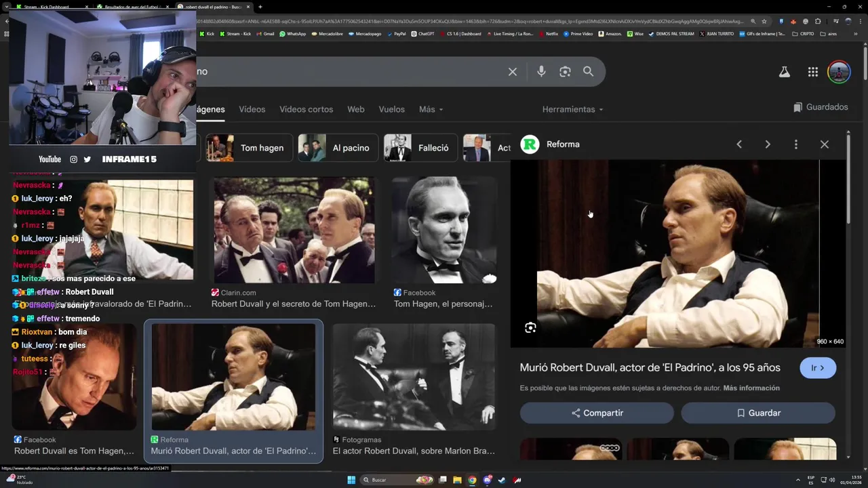Expand the Más menu

coord(431,109)
